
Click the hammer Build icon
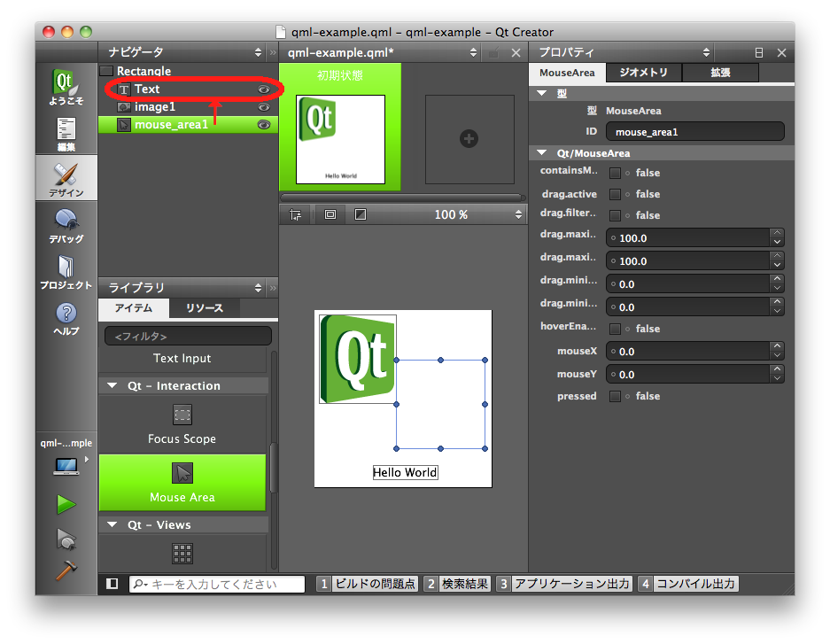tap(66, 571)
